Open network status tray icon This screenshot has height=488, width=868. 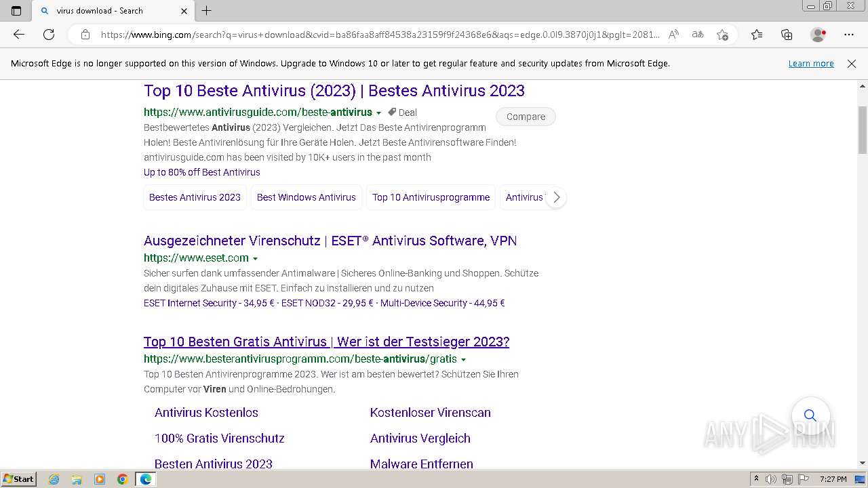pyautogui.click(x=787, y=479)
